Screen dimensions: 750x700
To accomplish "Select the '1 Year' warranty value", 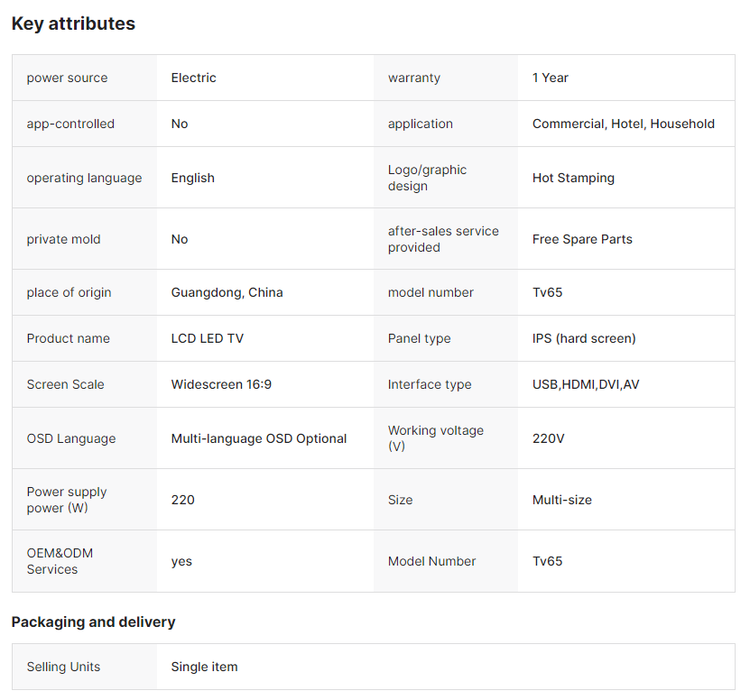I will pos(550,78).
